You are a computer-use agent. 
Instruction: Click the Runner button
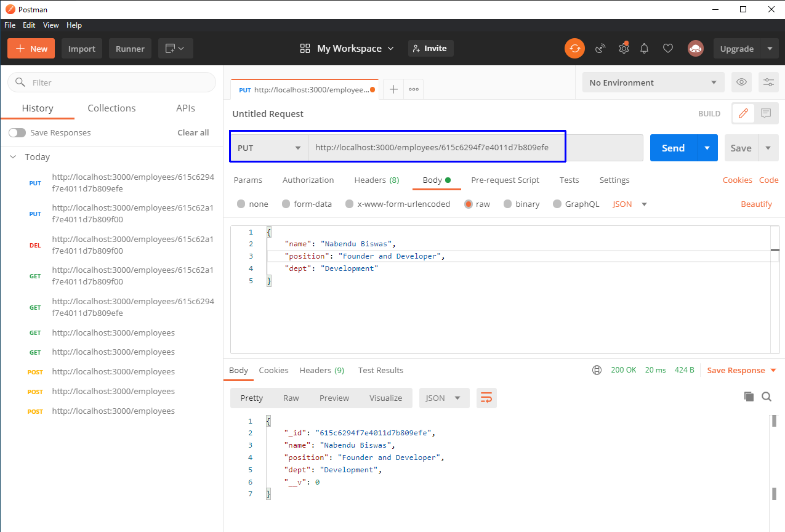click(x=130, y=49)
